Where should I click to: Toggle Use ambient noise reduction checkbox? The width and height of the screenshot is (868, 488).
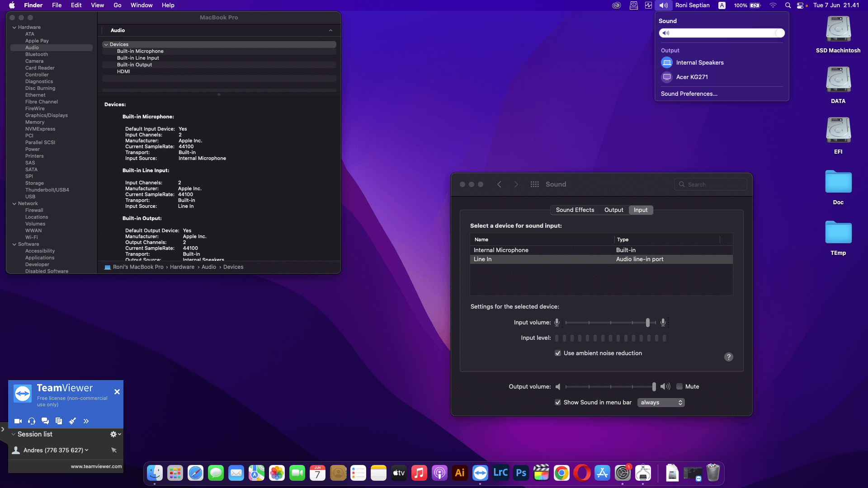[558, 353]
